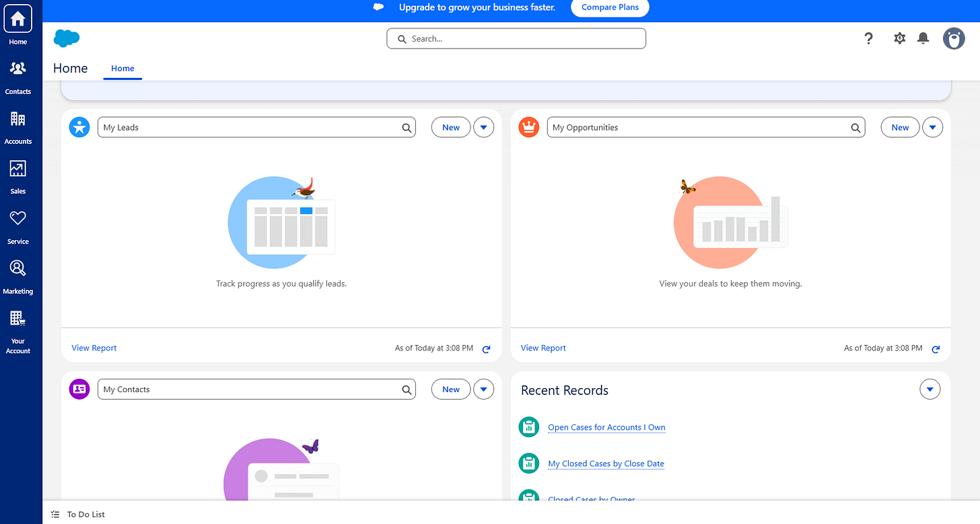The height and width of the screenshot is (524, 980).
Task: Click View Report under My Leads
Action: pos(94,348)
